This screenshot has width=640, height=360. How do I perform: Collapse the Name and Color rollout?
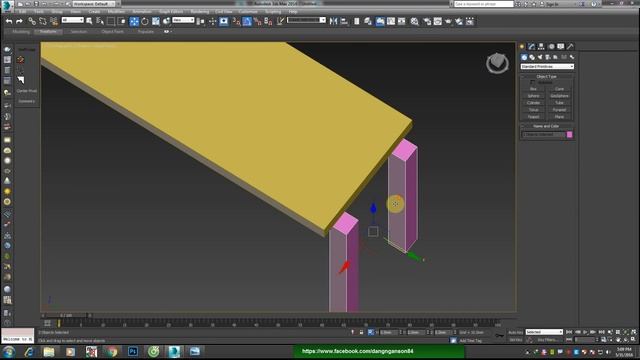pyautogui.click(x=547, y=126)
